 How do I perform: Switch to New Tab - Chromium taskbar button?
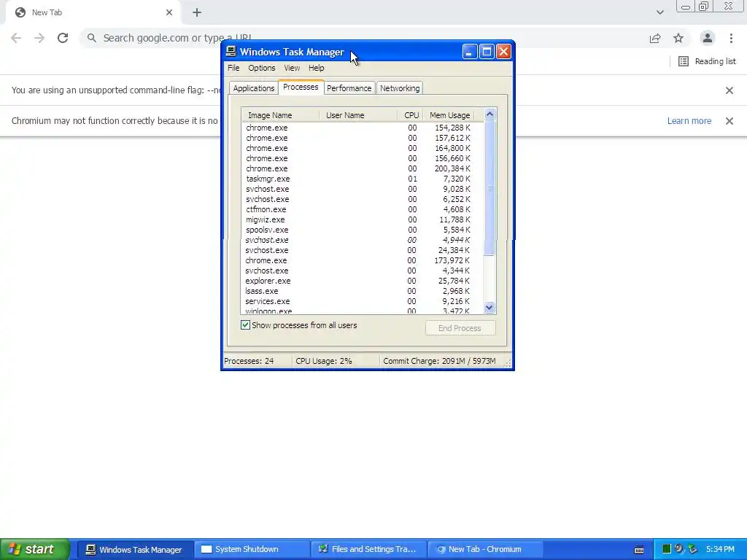[x=485, y=550]
